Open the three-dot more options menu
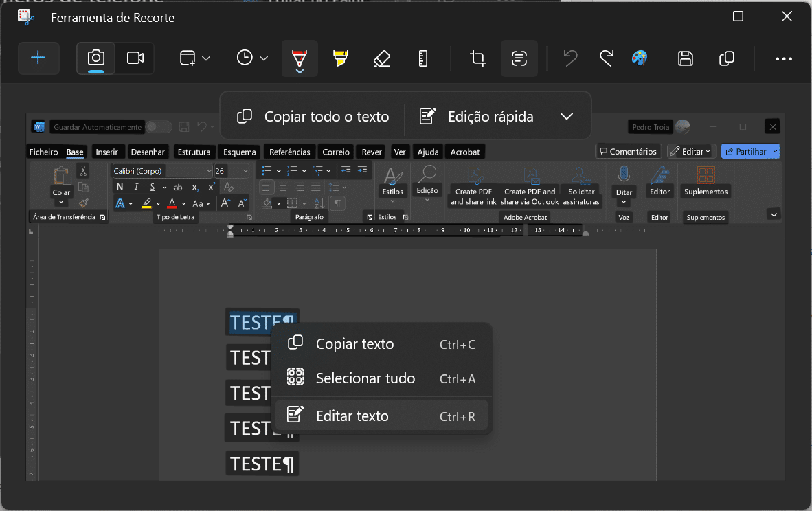The image size is (812, 511). click(784, 59)
